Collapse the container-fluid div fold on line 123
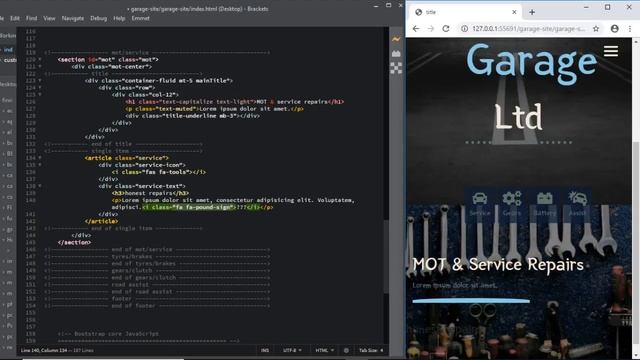 tap(40, 81)
